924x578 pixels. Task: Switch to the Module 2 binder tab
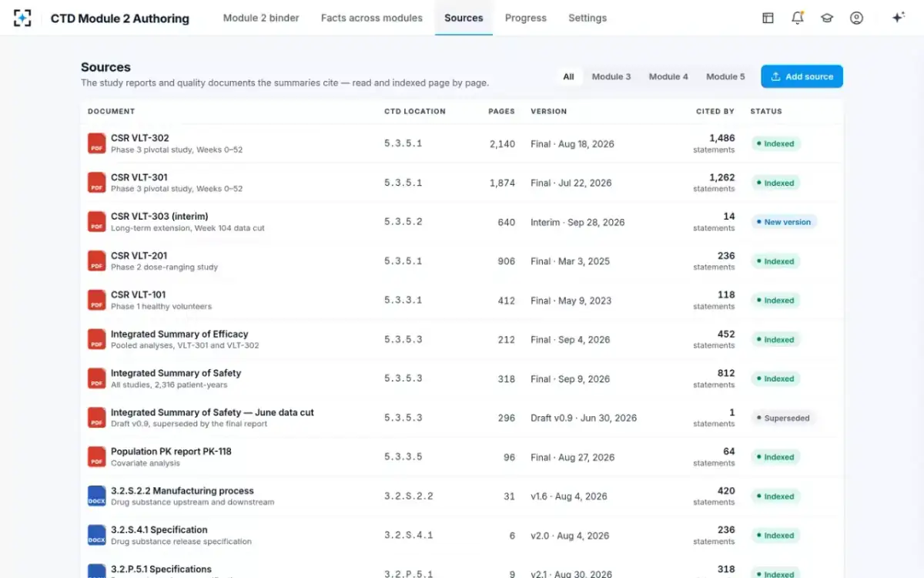coord(261,18)
